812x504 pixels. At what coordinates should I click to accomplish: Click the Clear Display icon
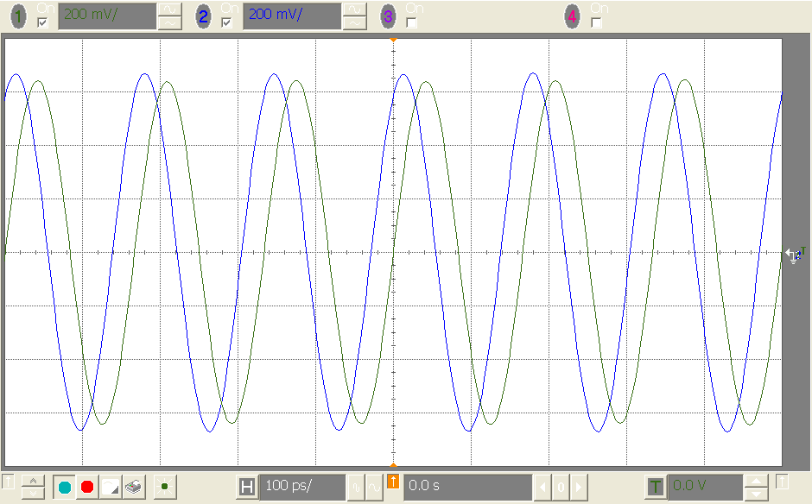(110, 487)
